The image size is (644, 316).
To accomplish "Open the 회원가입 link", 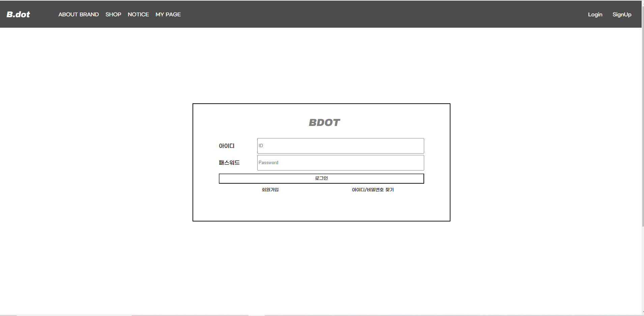I will tap(270, 190).
